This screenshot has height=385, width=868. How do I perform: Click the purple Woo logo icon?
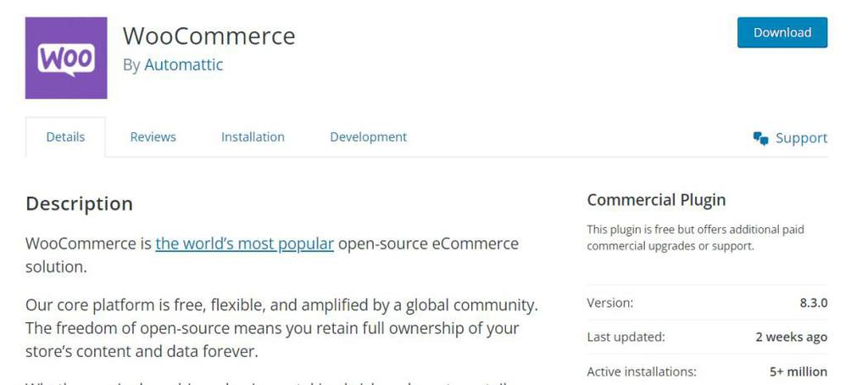pos(66,58)
